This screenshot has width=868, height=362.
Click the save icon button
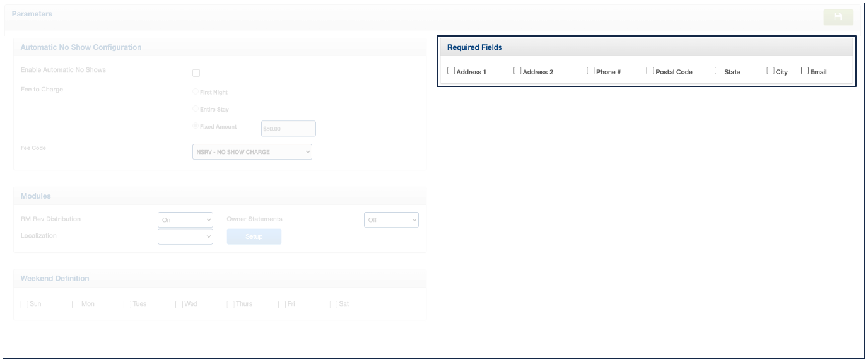838,17
